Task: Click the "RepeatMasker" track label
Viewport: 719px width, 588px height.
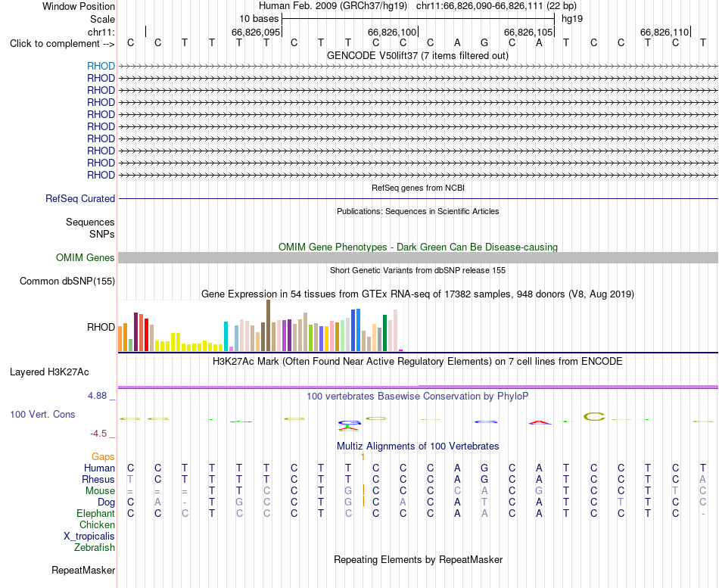Action: (x=83, y=570)
